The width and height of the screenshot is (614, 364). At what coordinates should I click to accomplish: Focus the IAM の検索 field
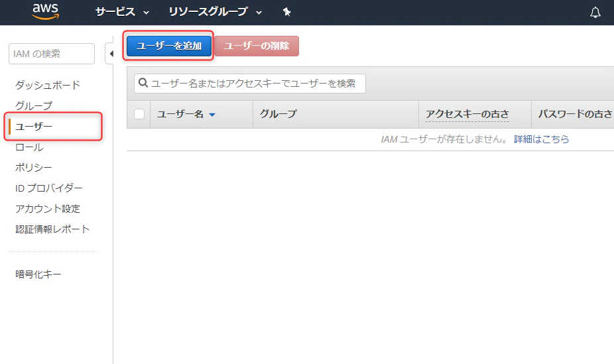pos(52,54)
